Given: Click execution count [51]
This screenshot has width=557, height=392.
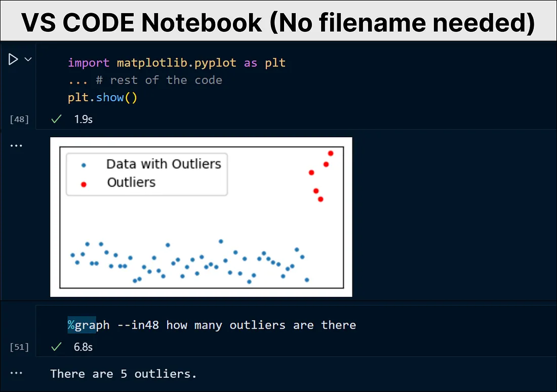Looking at the screenshot, I should tap(19, 347).
